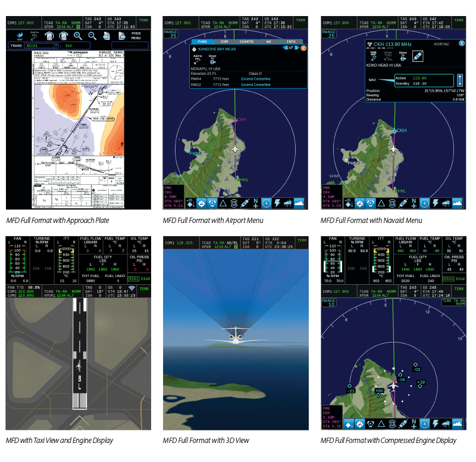Select EIU2 in Taxi View engine display

coord(145,279)
